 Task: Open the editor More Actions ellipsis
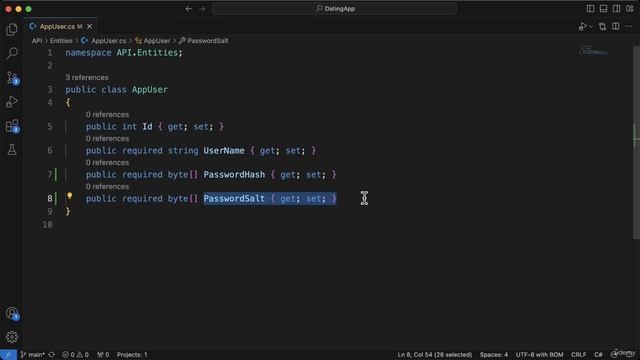tap(629, 27)
